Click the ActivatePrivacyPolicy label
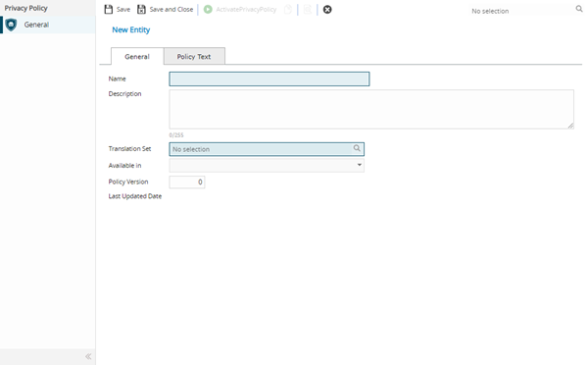The height and width of the screenshot is (365, 588). tap(246, 10)
